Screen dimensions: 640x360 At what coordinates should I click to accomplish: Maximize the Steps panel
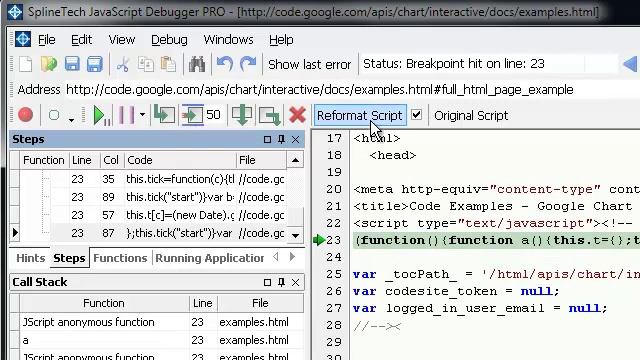pos(267,140)
